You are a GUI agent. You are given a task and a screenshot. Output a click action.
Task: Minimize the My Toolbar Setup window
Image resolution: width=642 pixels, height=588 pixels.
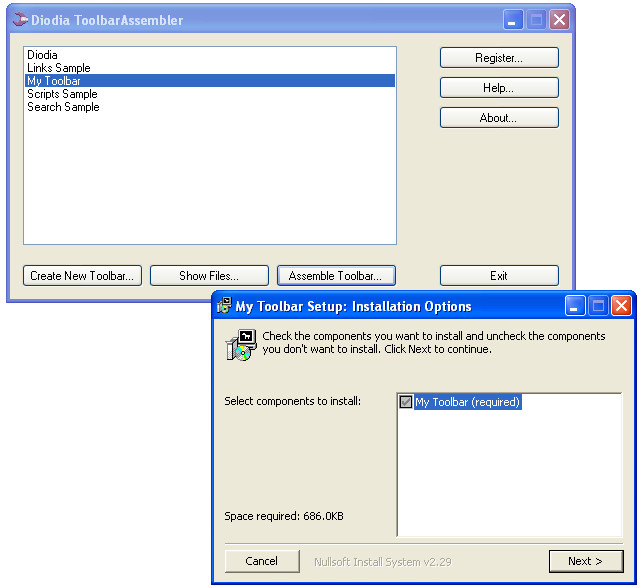574,306
